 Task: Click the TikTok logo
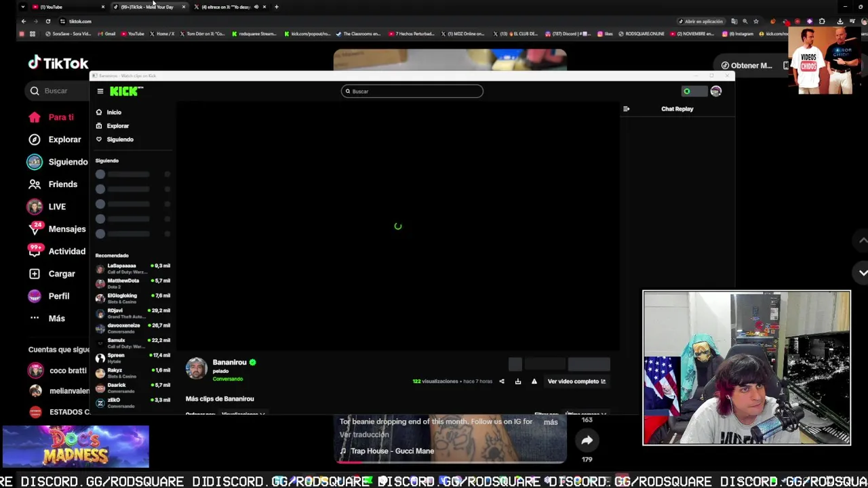click(58, 63)
